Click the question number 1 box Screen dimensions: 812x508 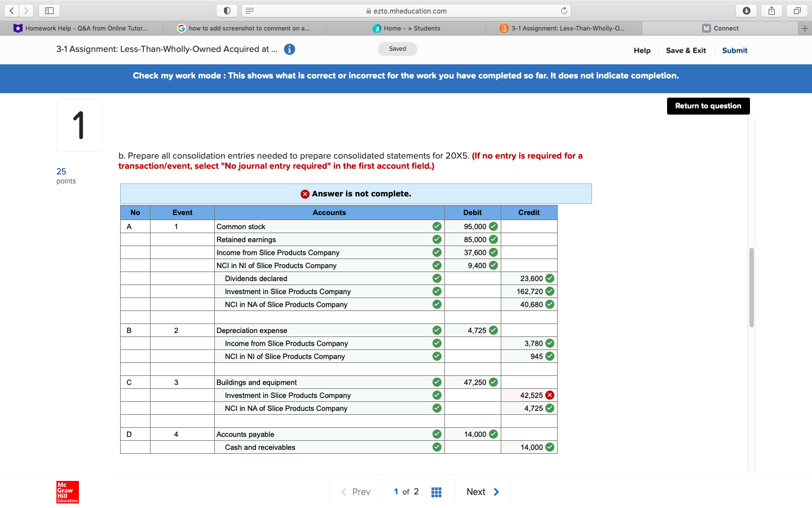[80, 125]
